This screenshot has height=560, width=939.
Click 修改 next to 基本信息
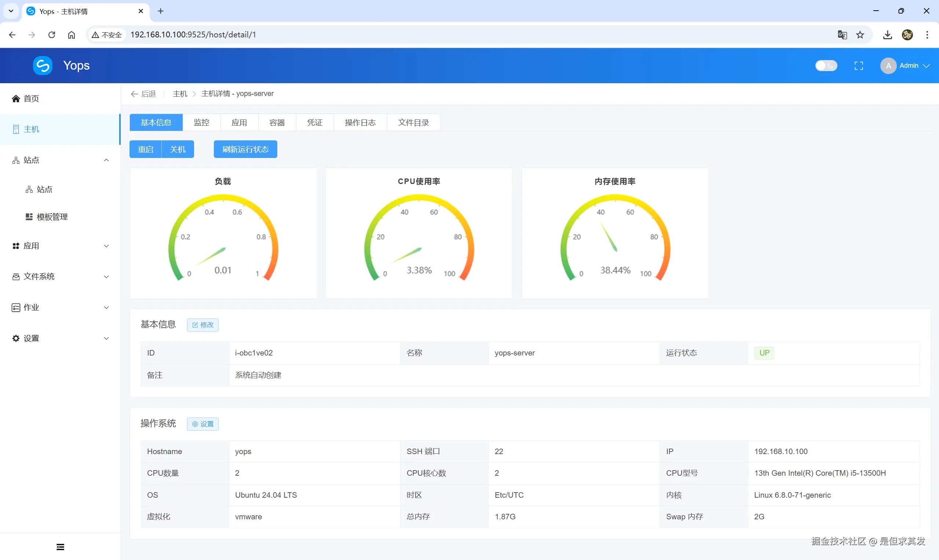pos(203,325)
